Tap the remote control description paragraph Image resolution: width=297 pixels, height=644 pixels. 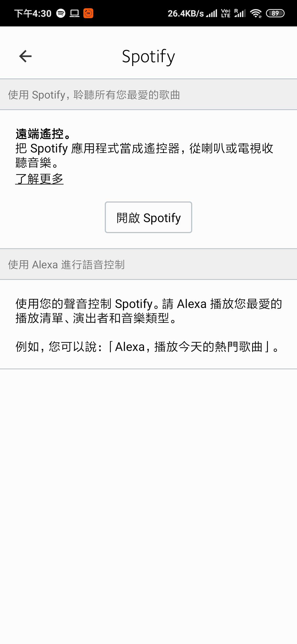(144, 155)
